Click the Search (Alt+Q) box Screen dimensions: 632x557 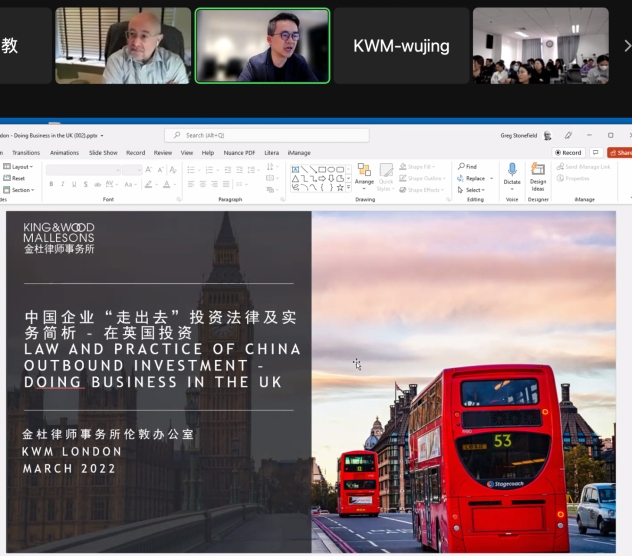tap(266, 135)
